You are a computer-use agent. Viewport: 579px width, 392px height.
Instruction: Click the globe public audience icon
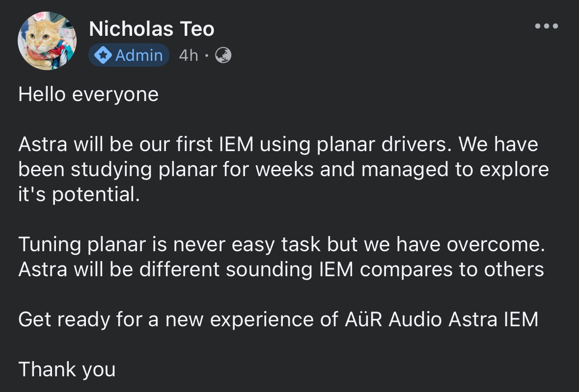pyautogui.click(x=223, y=55)
